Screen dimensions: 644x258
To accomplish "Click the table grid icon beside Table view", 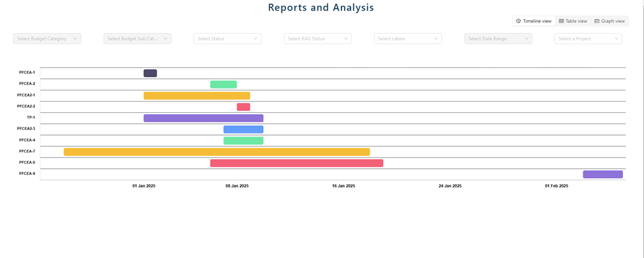I will point(561,21).
